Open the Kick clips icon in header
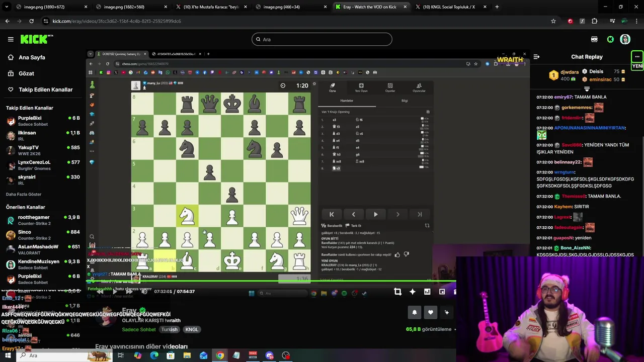Screen dimensions: 644x362 click(x=594, y=39)
